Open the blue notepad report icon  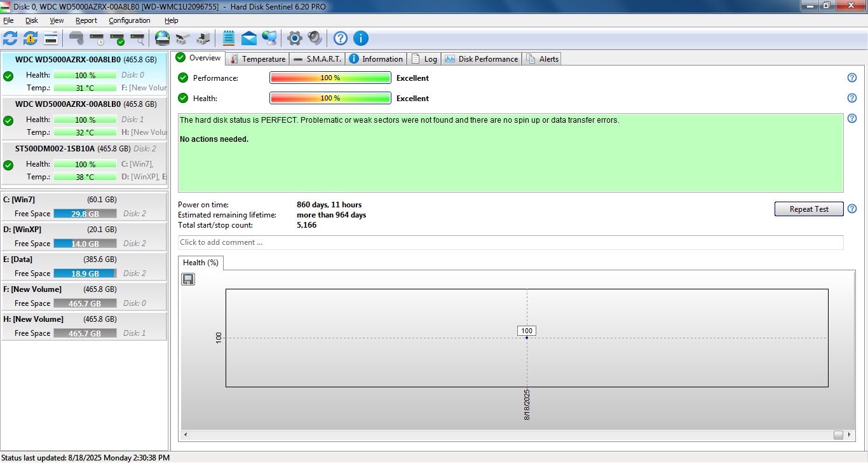pyautogui.click(x=229, y=38)
